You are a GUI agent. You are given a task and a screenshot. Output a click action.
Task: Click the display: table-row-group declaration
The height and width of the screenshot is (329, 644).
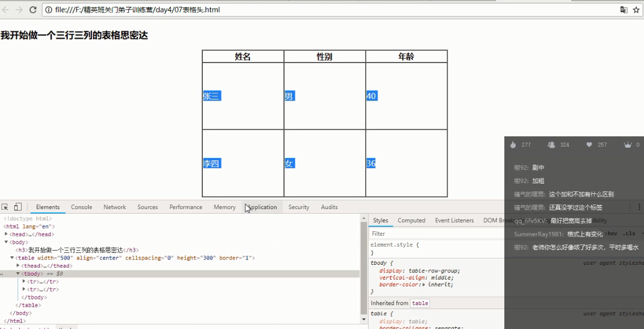click(x=420, y=270)
